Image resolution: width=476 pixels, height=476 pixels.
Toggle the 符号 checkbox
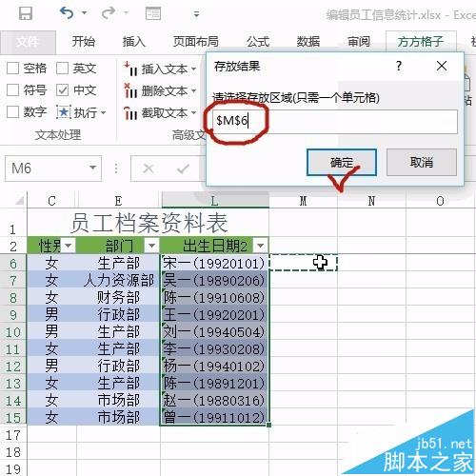click(x=13, y=90)
